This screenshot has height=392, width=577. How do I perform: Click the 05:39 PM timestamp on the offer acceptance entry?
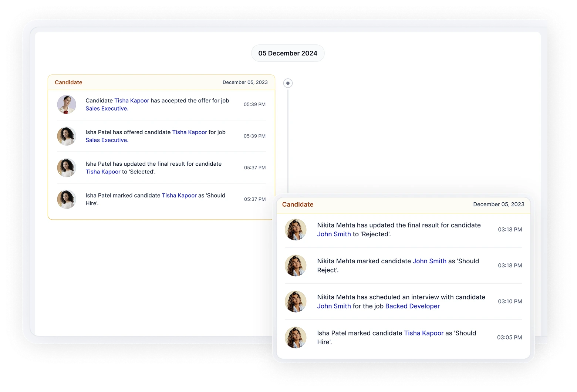(x=254, y=104)
